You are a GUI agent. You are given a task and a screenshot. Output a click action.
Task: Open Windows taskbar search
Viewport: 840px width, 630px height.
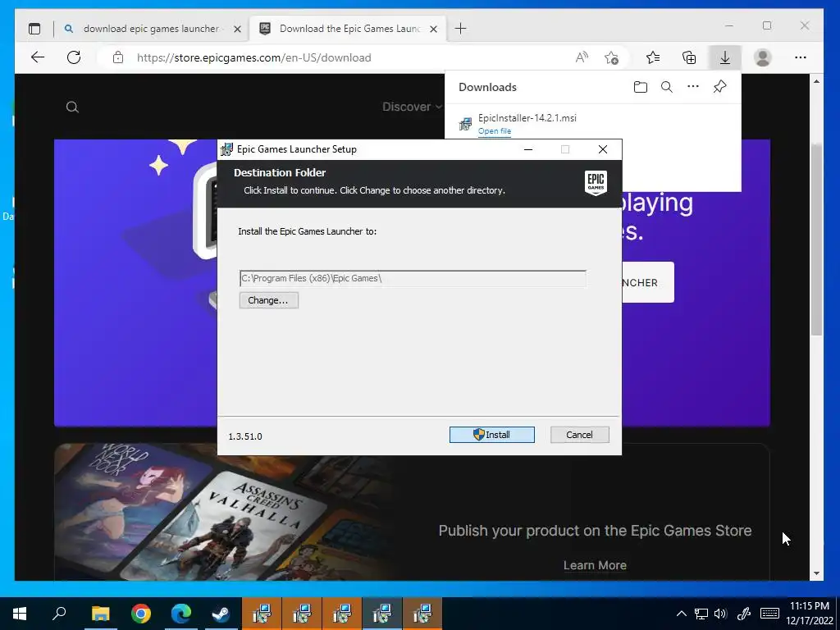click(x=59, y=614)
